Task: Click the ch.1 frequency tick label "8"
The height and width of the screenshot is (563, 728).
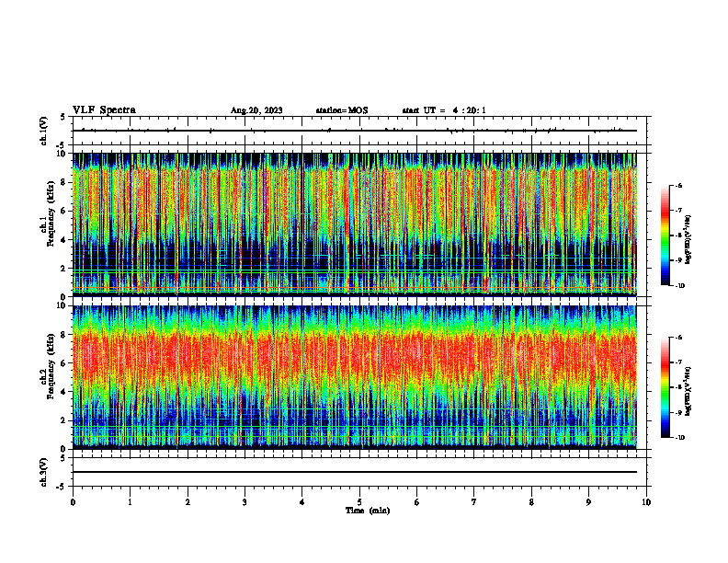Action: 65,182
